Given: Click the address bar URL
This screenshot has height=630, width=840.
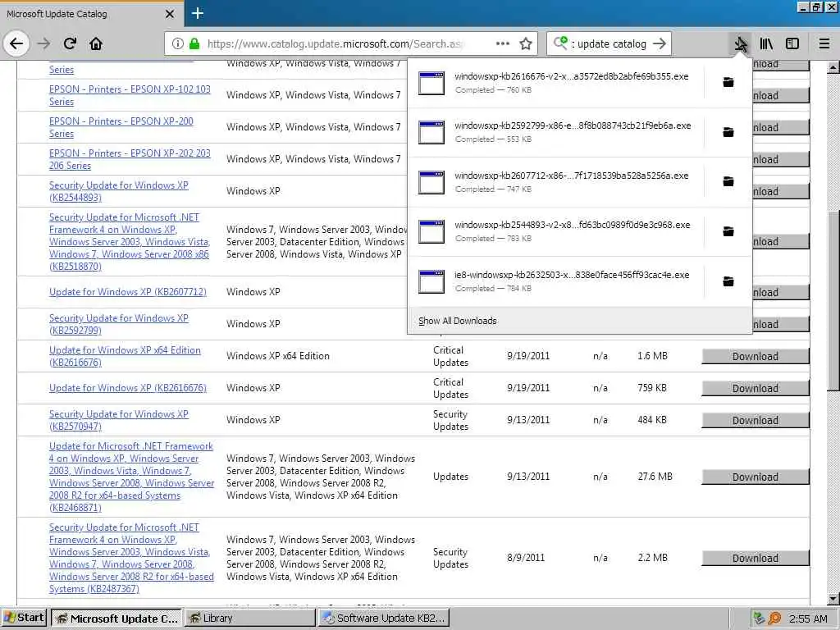Looking at the screenshot, I should pos(335,43).
